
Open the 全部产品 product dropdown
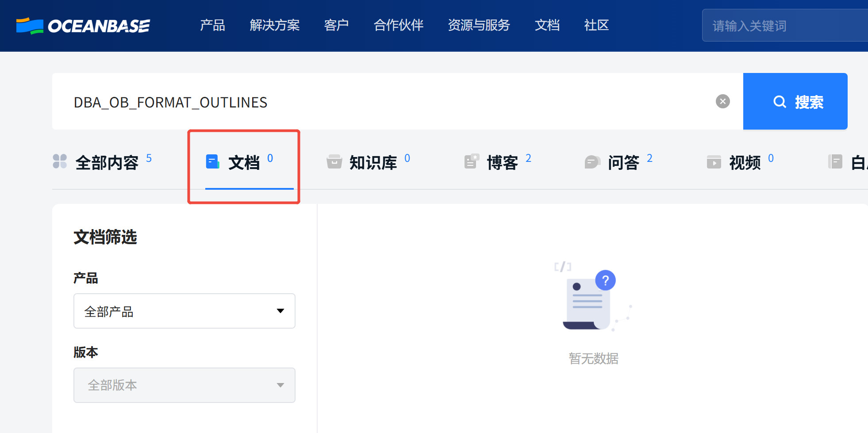click(184, 311)
